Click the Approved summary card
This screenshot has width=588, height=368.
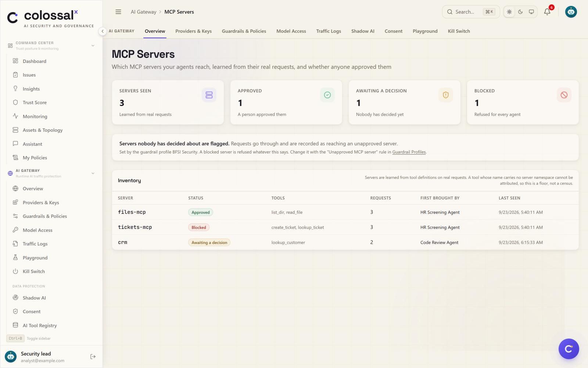pyautogui.click(x=286, y=102)
